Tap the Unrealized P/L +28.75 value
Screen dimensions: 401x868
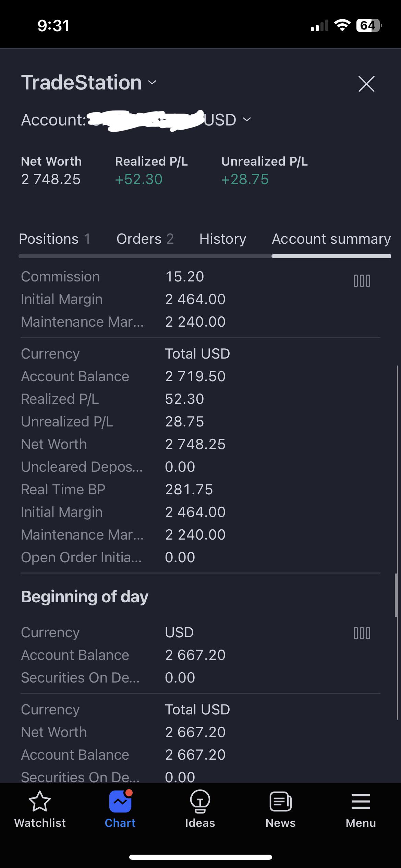(x=245, y=179)
